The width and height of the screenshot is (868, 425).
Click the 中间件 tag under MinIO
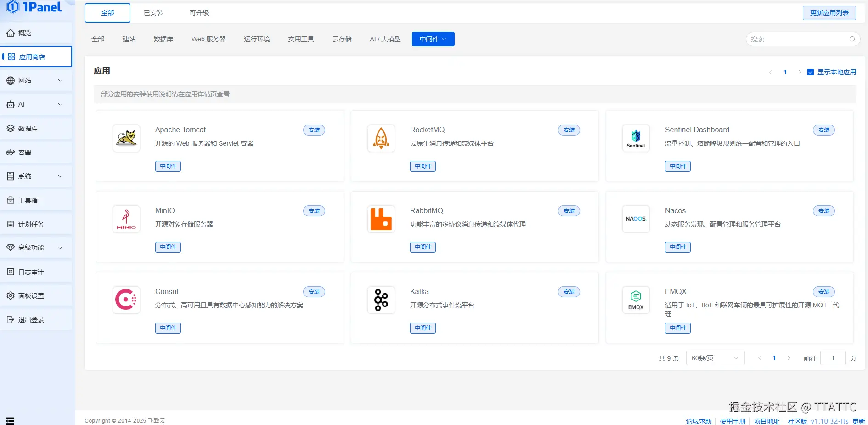tap(168, 247)
